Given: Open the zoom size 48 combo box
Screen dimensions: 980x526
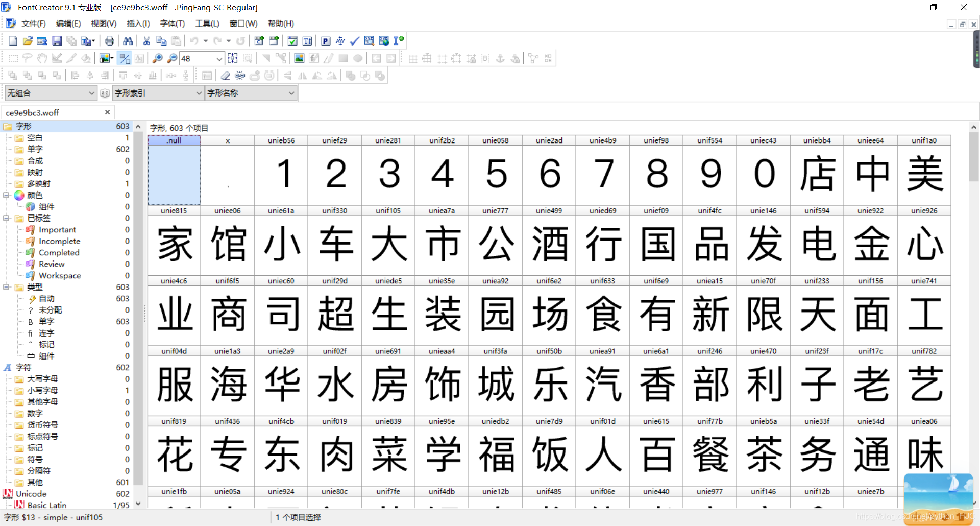Looking at the screenshot, I should click(x=202, y=58).
